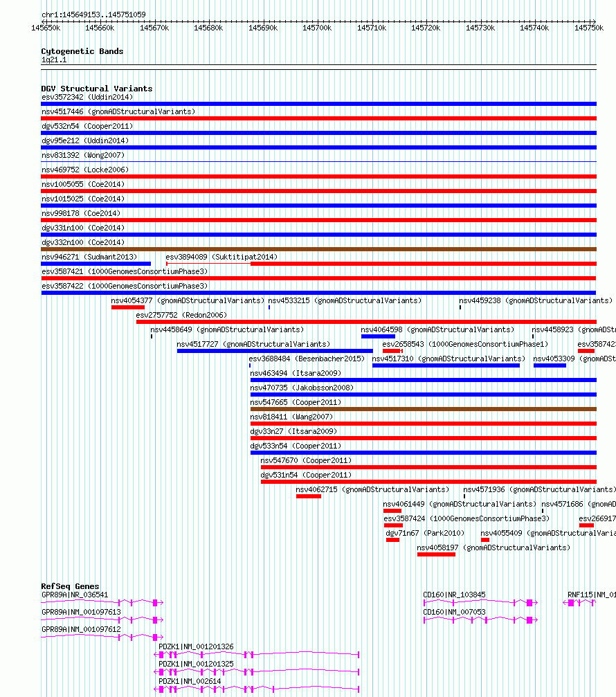616x697 pixels.
Task: Click the nsv4061449 gnomAD variant label
Action: [460, 504]
